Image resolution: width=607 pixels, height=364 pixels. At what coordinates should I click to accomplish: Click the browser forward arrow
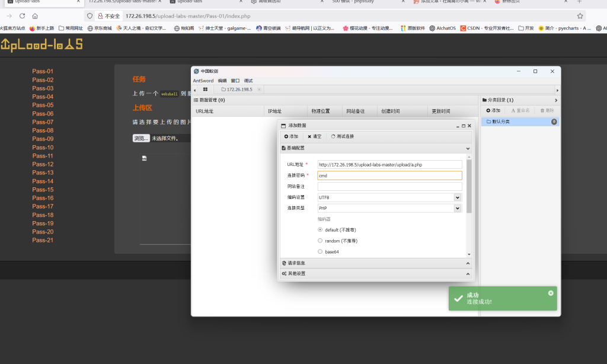pyautogui.click(x=9, y=16)
